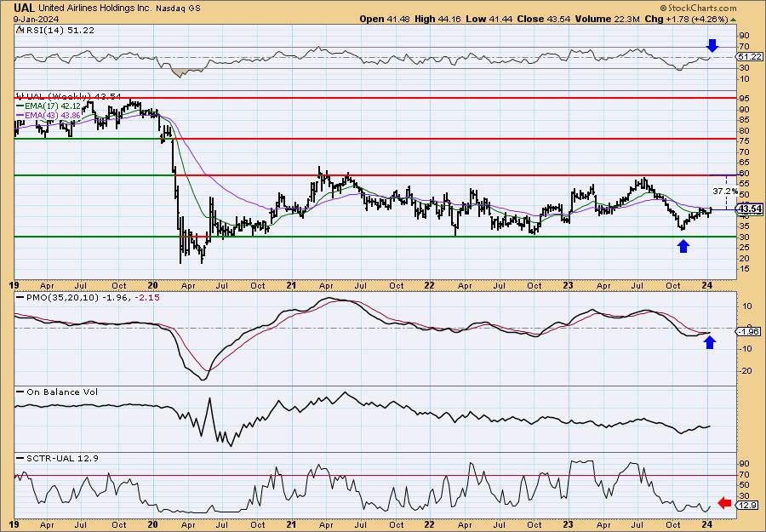Image resolution: width=766 pixels, height=532 pixels.
Task: Open the StockCharts.com copyright link
Action: (698, 8)
